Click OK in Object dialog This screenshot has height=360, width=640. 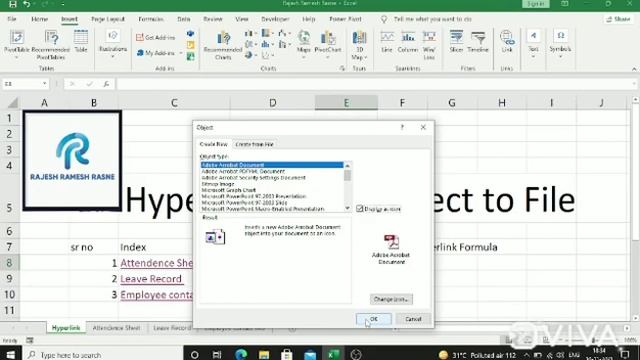click(373, 319)
